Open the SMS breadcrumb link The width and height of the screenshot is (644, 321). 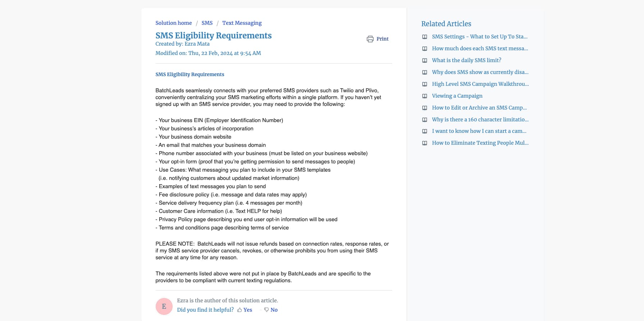207,23
